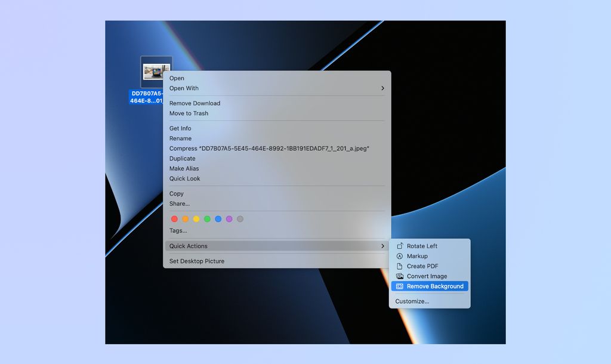Image resolution: width=611 pixels, height=364 pixels.
Task: Choose Get Info from the menu
Action: click(x=180, y=128)
